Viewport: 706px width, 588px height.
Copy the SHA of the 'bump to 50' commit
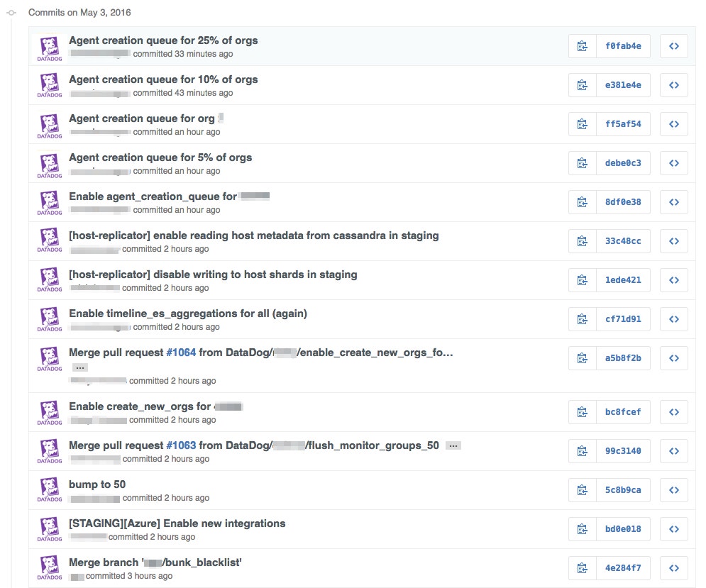[582, 489]
